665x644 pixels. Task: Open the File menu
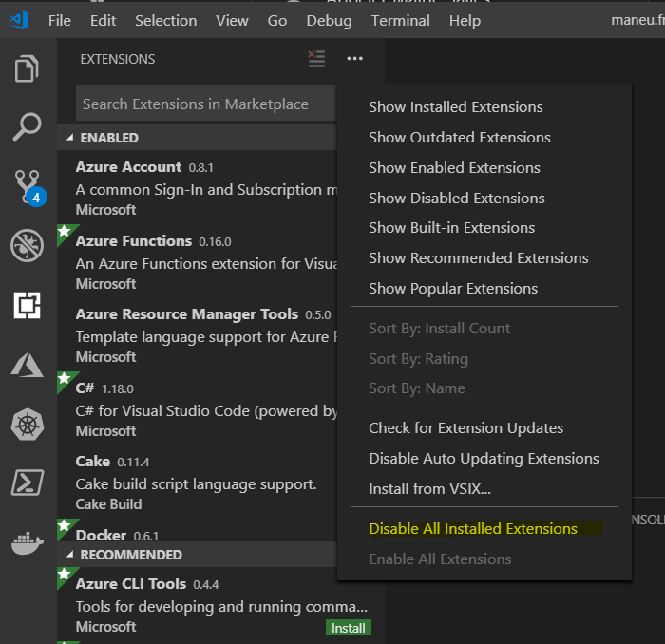pos(59,20)
